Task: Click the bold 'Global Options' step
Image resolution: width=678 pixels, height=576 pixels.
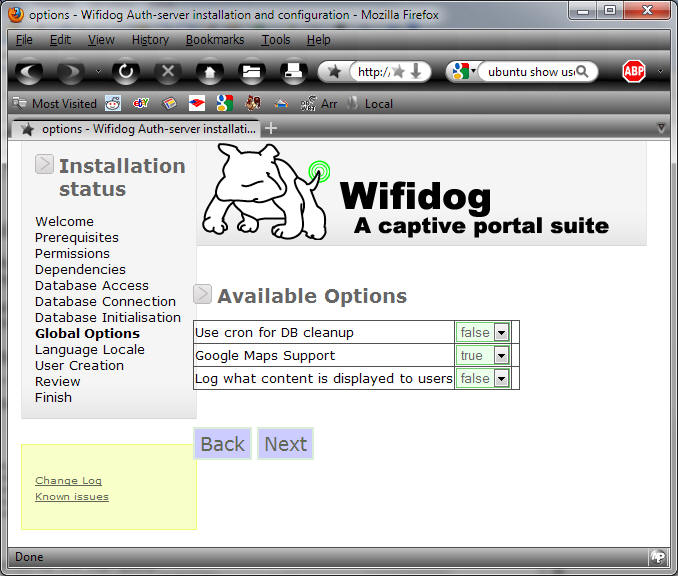Action: [87, 333]
